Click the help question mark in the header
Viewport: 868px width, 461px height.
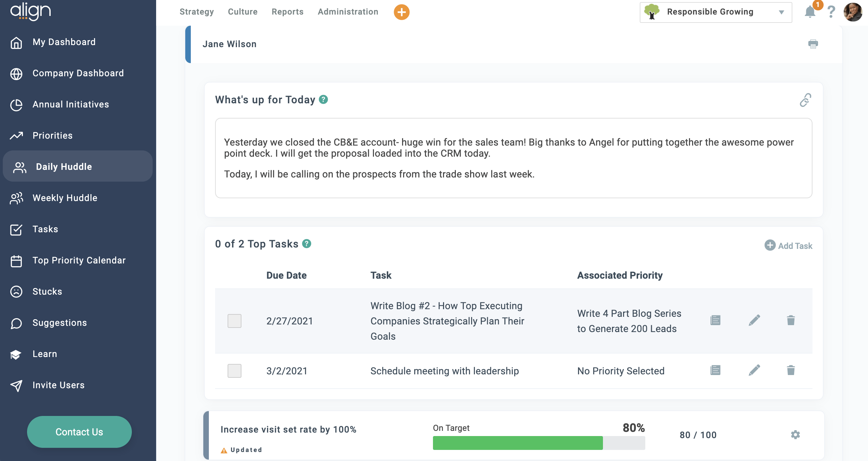pos(831,12)
